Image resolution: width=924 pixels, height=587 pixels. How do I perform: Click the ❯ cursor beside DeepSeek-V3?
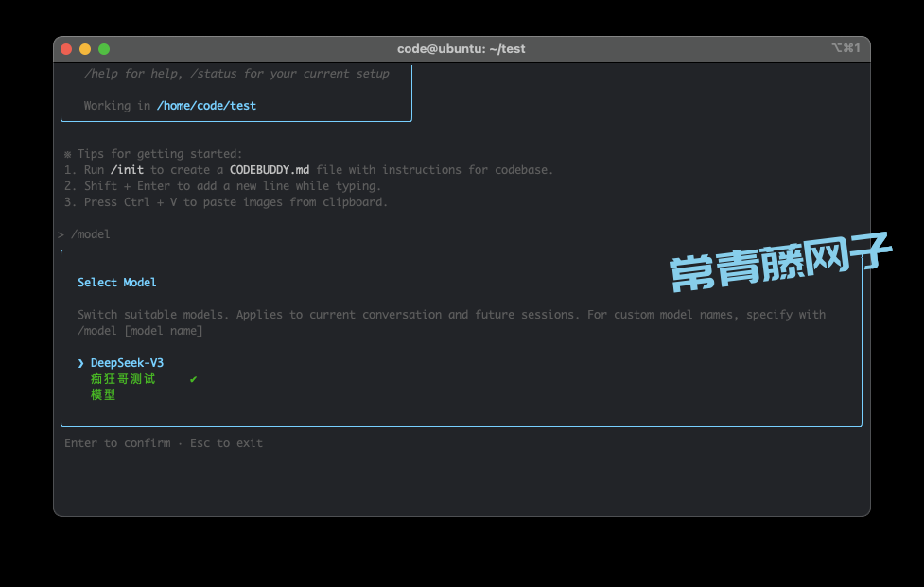pyautogui.click(x=81, y=363)
